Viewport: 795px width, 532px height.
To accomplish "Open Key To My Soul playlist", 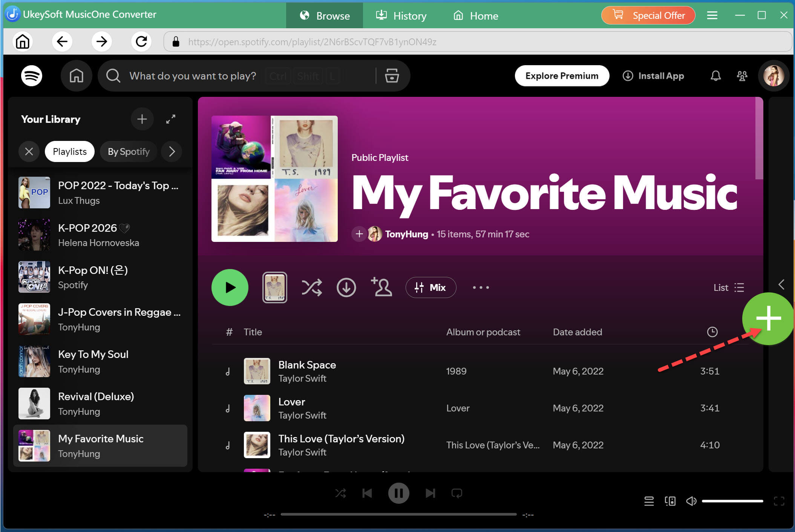I will pos(100,361).
